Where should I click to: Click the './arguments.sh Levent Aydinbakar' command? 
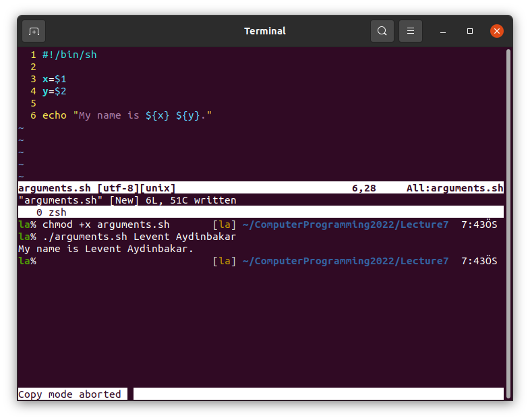click(139, 237)
